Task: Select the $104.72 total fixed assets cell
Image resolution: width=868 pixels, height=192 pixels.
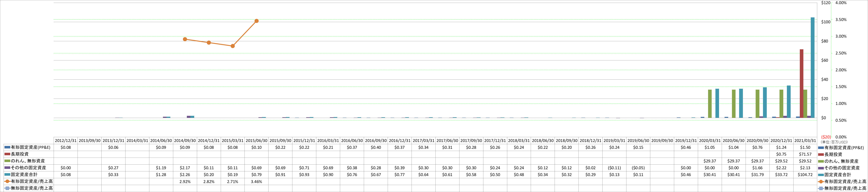Action: 805,175
